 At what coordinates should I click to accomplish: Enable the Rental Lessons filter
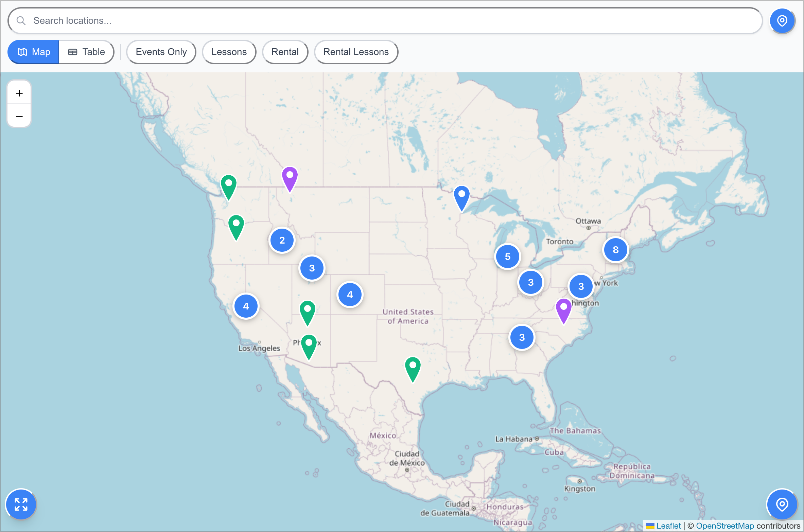point(356,52)
